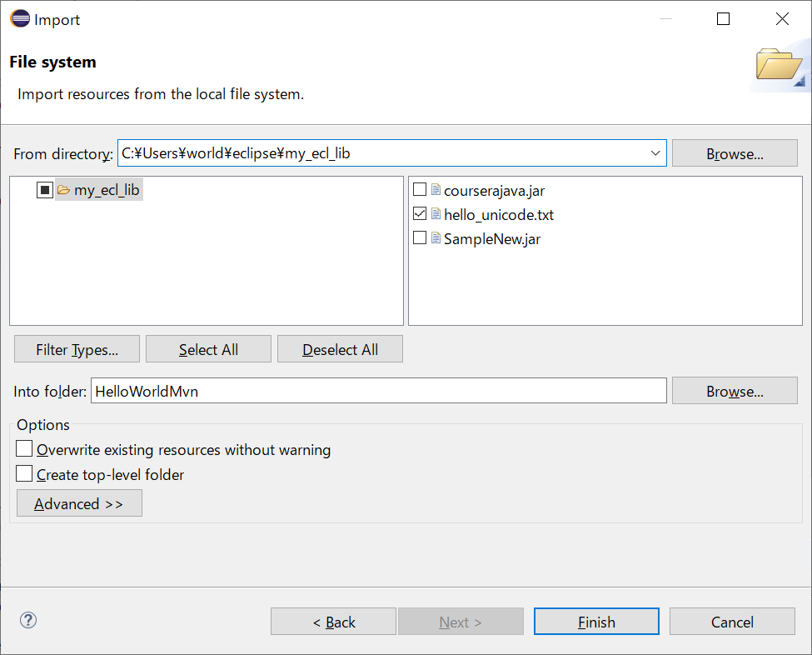The image size is (812, 655).
Task: Click Finish to complete import
Action: pyautogui.click(x=596, y=622)
